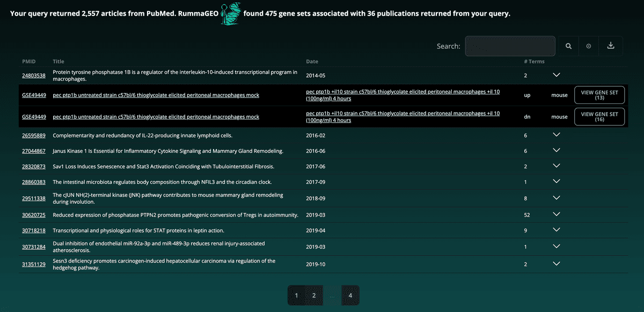Image resolution: width=644 pixels, height=312 pixels.
Task: Expand the STAT proteins leptin action row
Action: tap(557, 230)
